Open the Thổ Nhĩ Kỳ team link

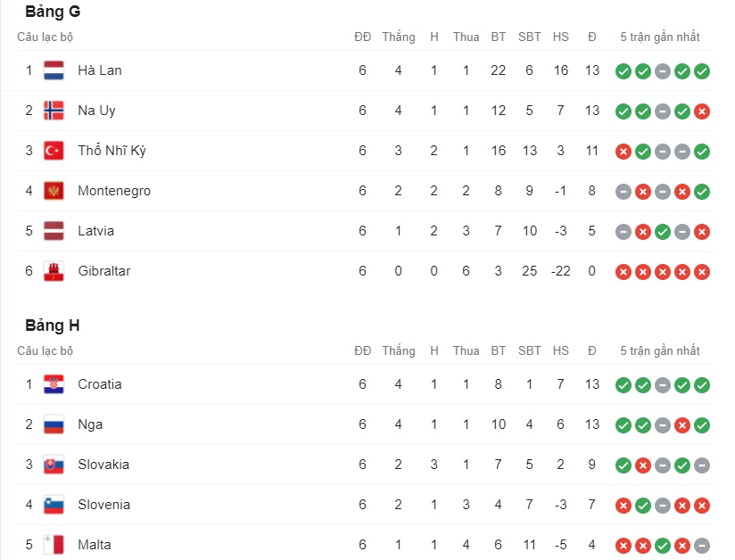click(x=112, y=151)
